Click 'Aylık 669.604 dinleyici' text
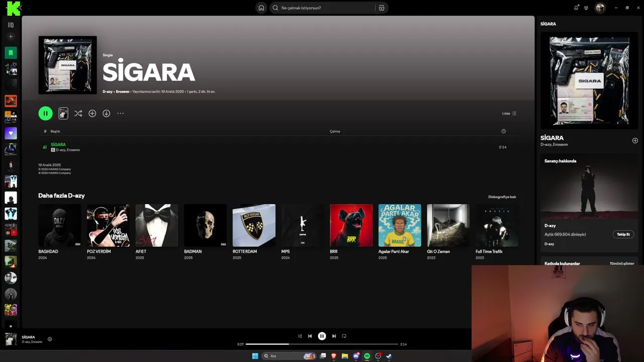This screenshot has height=362, width=644. [565, 234]
